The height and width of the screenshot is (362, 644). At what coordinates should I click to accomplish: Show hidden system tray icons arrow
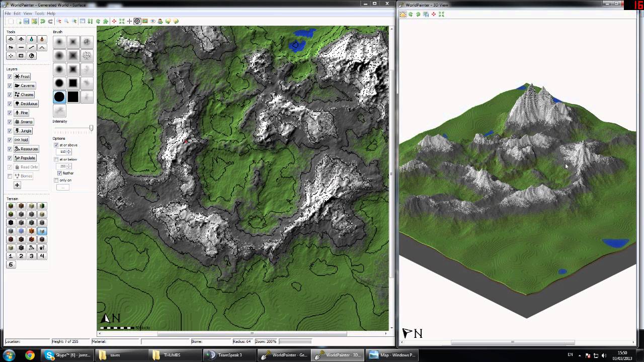[x=580, y=355]
